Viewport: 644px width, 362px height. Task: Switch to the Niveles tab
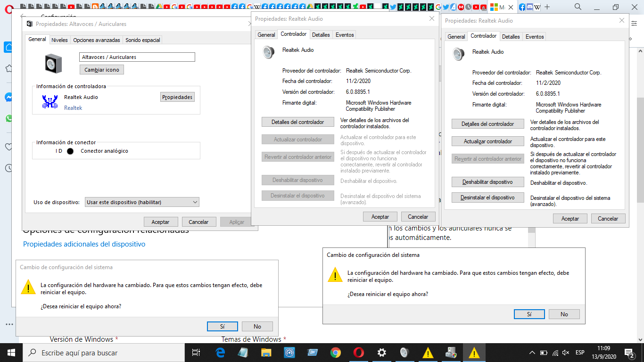(x=59, y=40)
